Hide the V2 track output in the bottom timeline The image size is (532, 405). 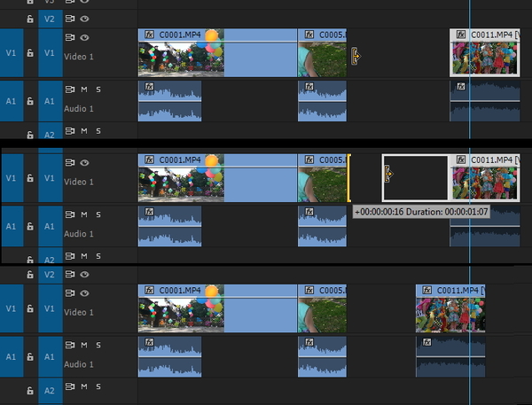[x=85, y=275]
